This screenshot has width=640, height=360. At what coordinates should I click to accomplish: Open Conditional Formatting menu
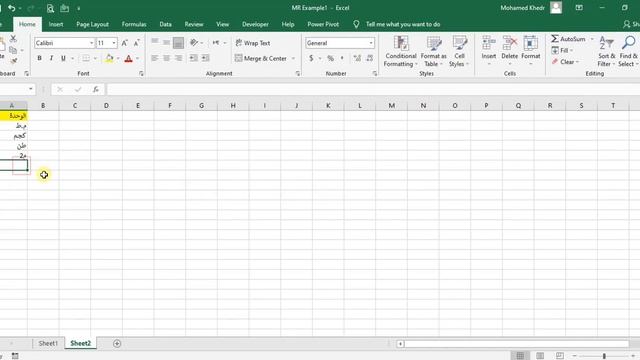pos(401,51)
